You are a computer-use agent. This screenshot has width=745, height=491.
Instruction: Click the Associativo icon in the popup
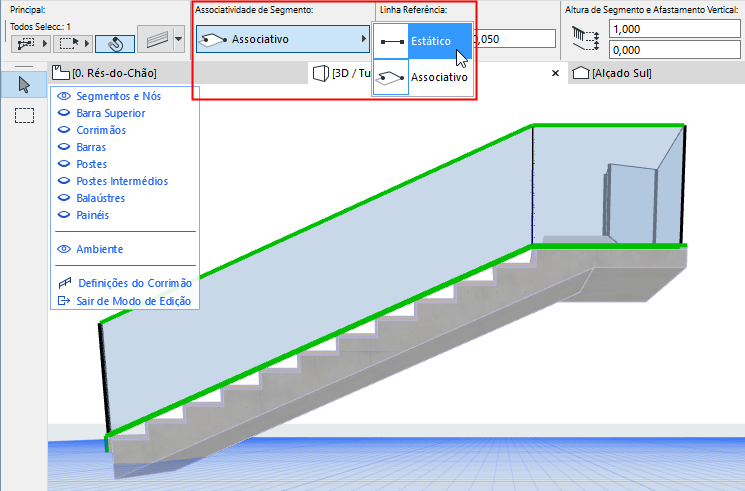[x=391, y=77]
